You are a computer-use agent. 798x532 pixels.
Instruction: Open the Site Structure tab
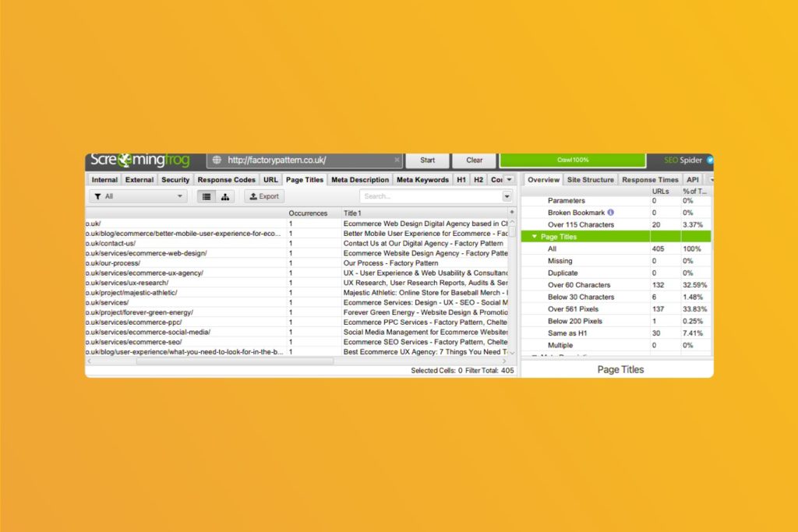pos(591,179)
